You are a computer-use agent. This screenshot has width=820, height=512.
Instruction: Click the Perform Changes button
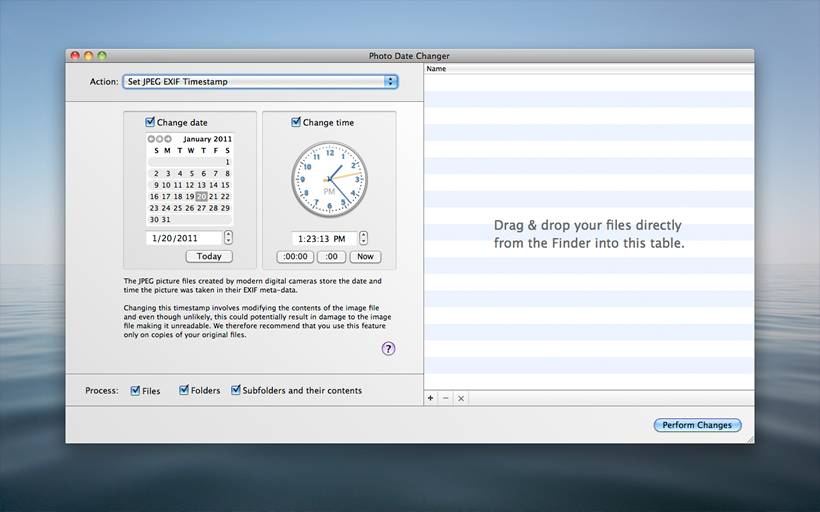pyautogui.click(x=697, y=425)
